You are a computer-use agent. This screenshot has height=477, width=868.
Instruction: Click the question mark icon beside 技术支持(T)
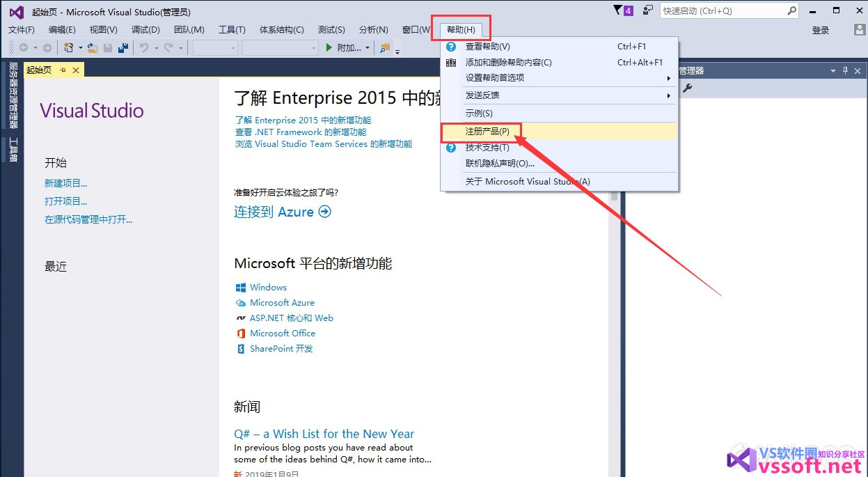tap(451, 148)
